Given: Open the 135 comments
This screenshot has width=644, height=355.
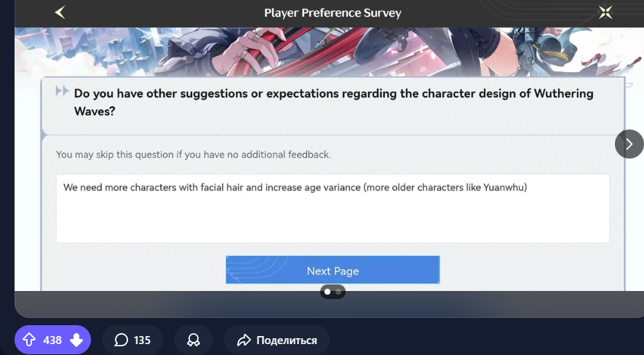Looking at the screenshot, I should (132, 340).
